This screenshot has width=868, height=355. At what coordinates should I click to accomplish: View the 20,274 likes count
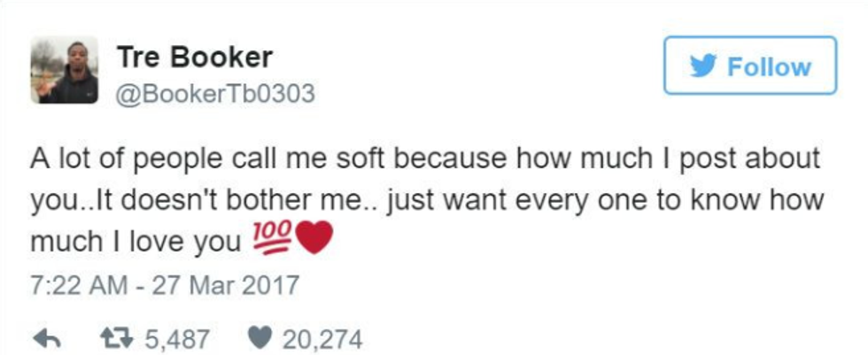[322, 338]
